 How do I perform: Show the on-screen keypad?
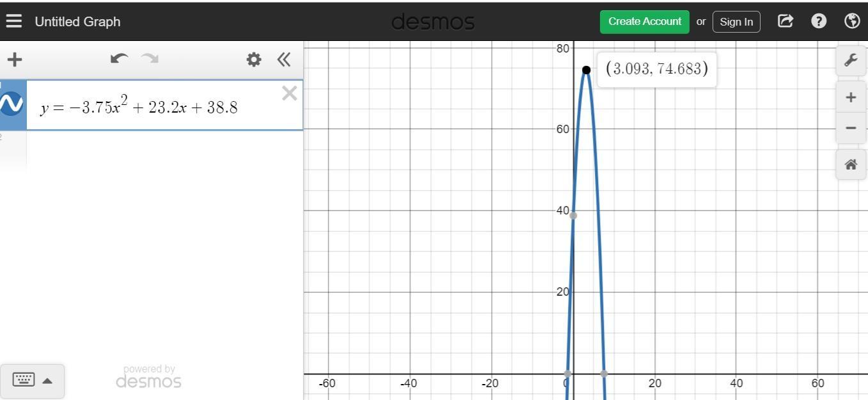[x=24, y=380]
